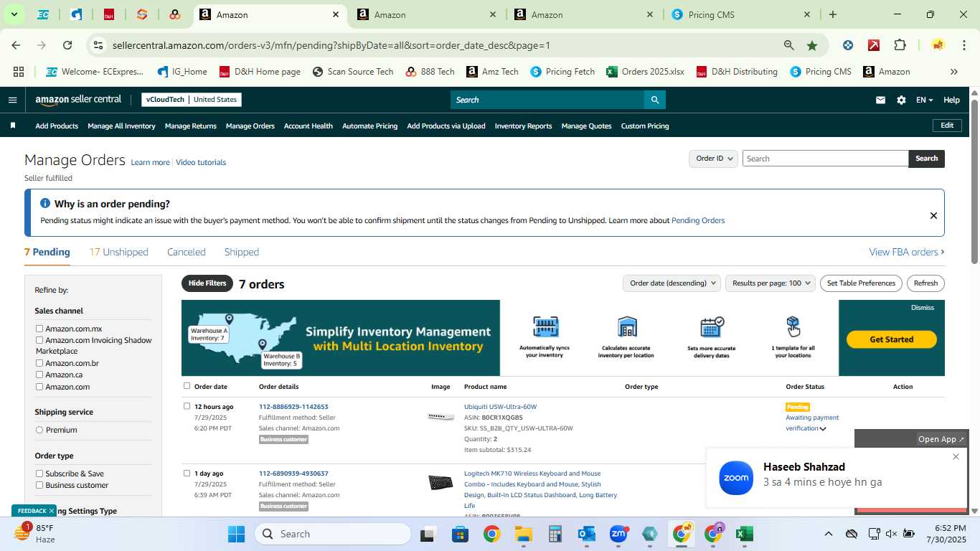Switch to the Shipped tab
Image resolution: width=980 pixels, height=551 pixels.
click(x=242, y=252)
